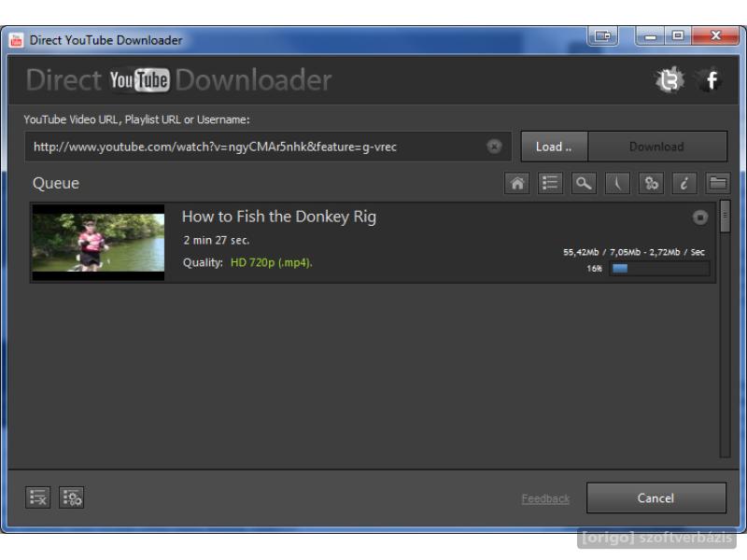This screenshot has height=560, width=747.
Task: Open the Twitter page icon
Action: point(669,80)
